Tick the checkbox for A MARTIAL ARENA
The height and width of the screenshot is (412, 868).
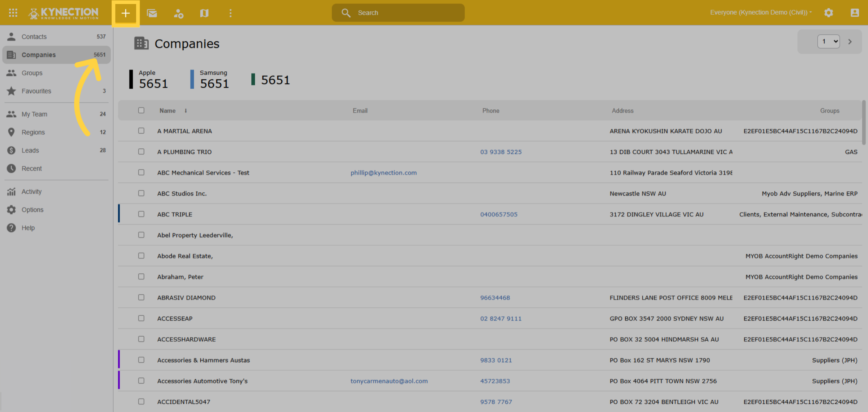coord(141,131)
